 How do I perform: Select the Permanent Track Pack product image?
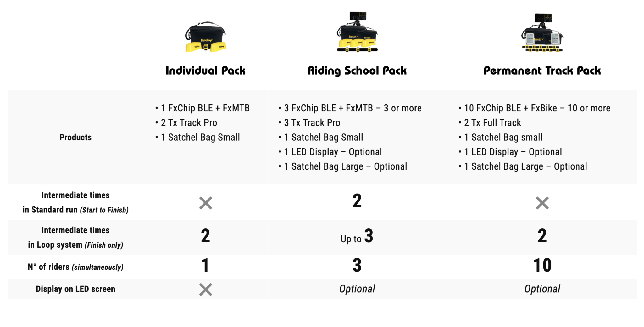(542, 33)
